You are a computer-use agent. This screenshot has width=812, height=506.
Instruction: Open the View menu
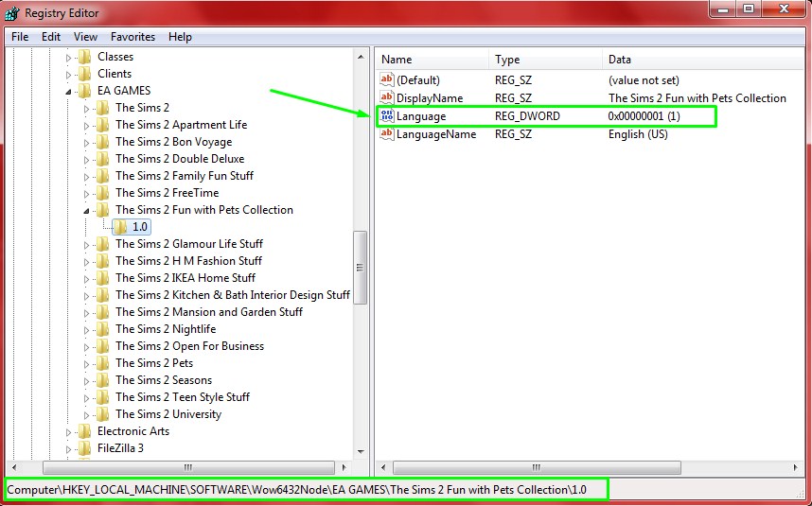click(x=85, y=37)
